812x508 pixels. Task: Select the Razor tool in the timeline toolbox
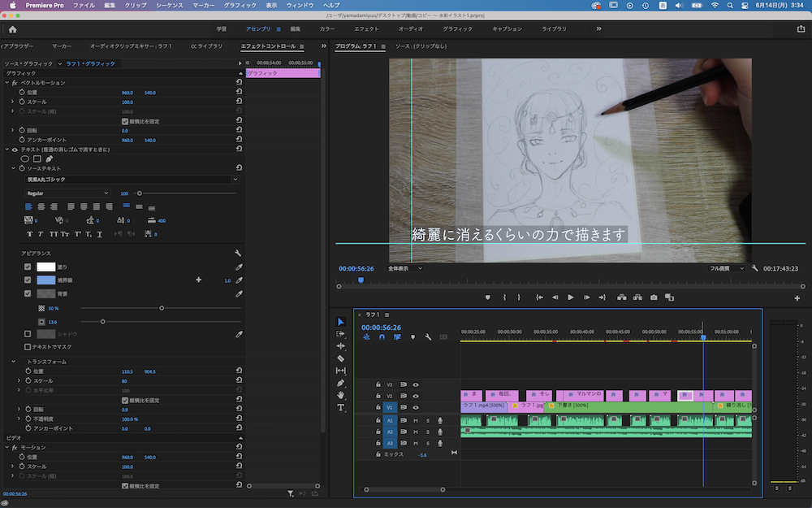[x=341, y=358]
